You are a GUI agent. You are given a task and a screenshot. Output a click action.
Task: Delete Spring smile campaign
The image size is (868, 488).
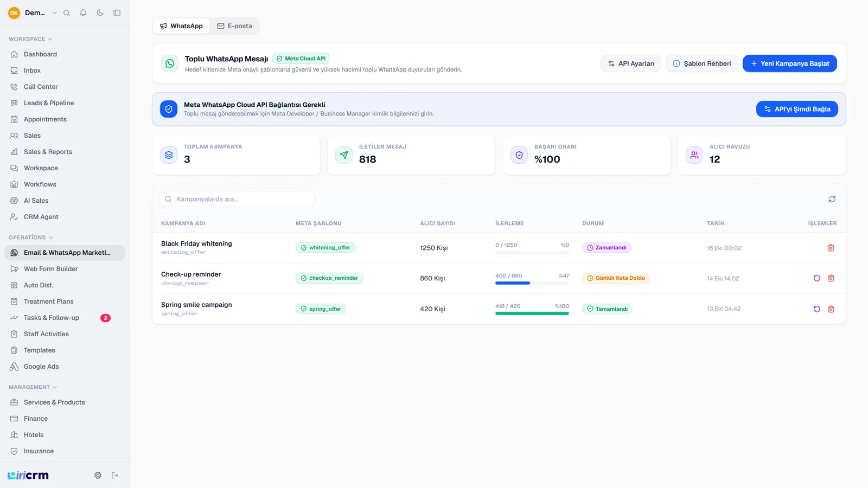831,309
